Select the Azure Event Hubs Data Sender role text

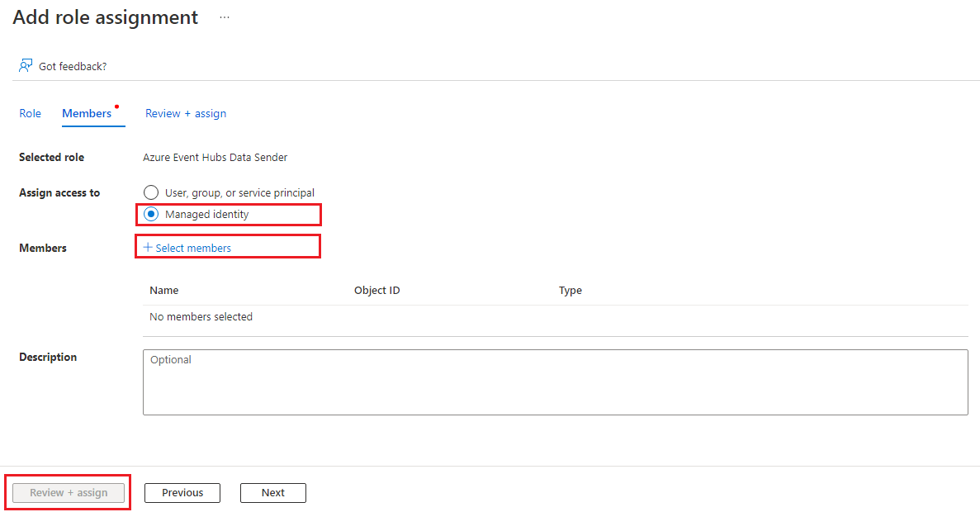pos(215,157)
